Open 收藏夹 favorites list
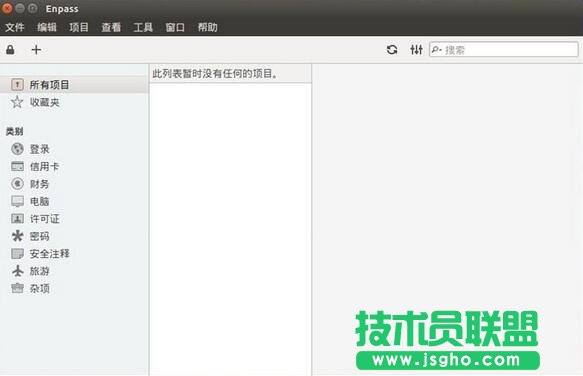The height and width of the screenshot is (376, 583). (x=45, y=102)
